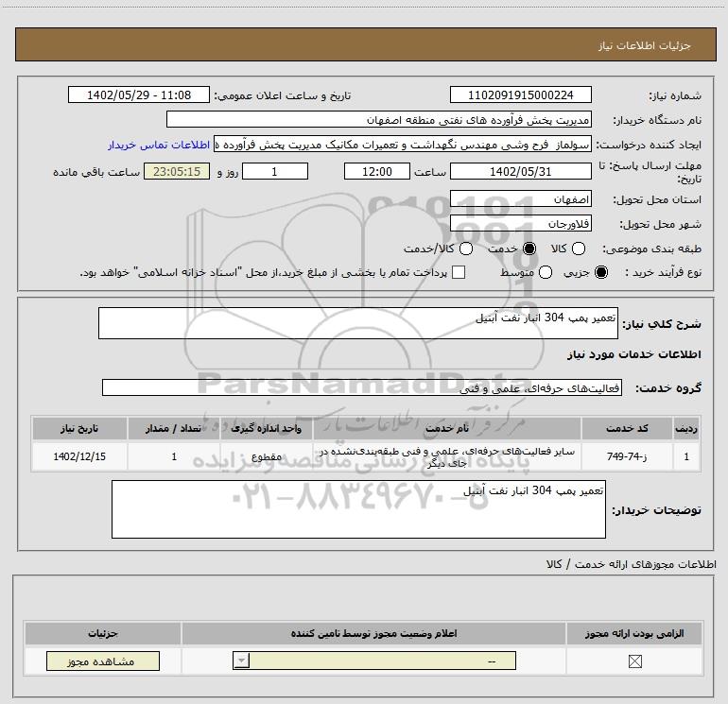Click the جزئیات اطلاعات نیاز title bar
This screenshot has width=728, height=704.
[365, 45]
